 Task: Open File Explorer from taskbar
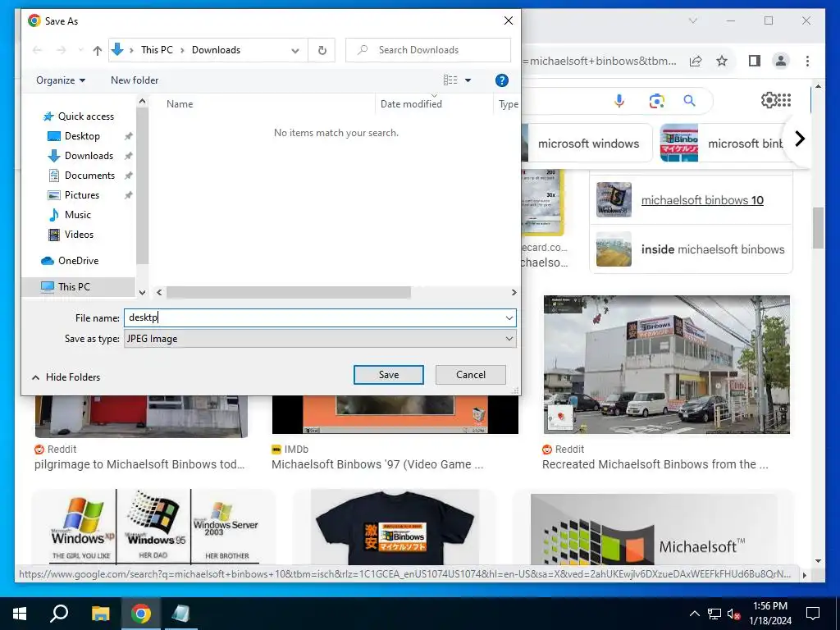100,614
